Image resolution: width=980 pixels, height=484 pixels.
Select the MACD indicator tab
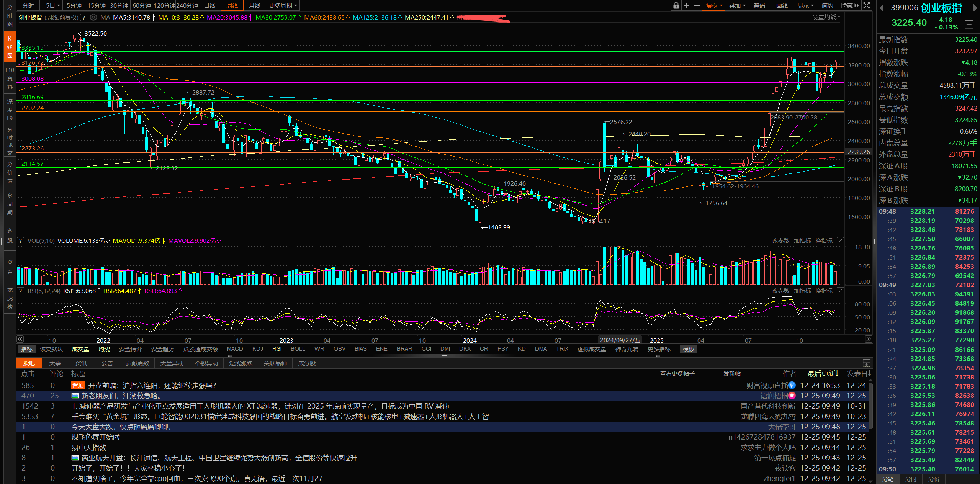[x=235, y=349]
